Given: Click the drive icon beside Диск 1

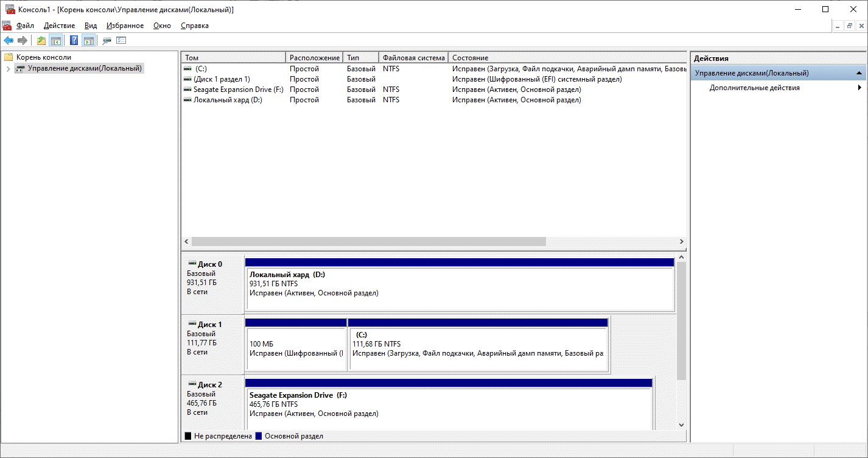Looking at the screenshot, I should (x=192, y=324).
